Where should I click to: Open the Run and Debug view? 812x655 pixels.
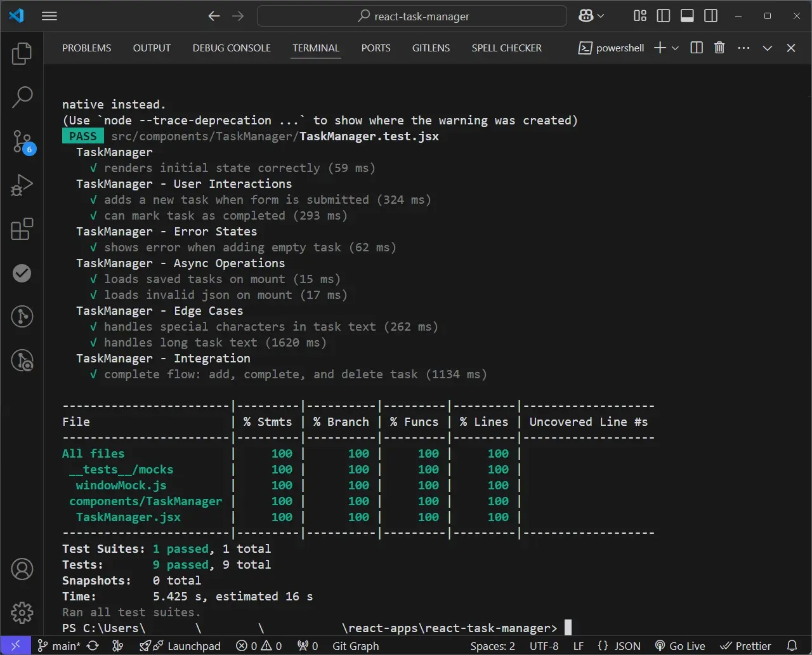22,185
